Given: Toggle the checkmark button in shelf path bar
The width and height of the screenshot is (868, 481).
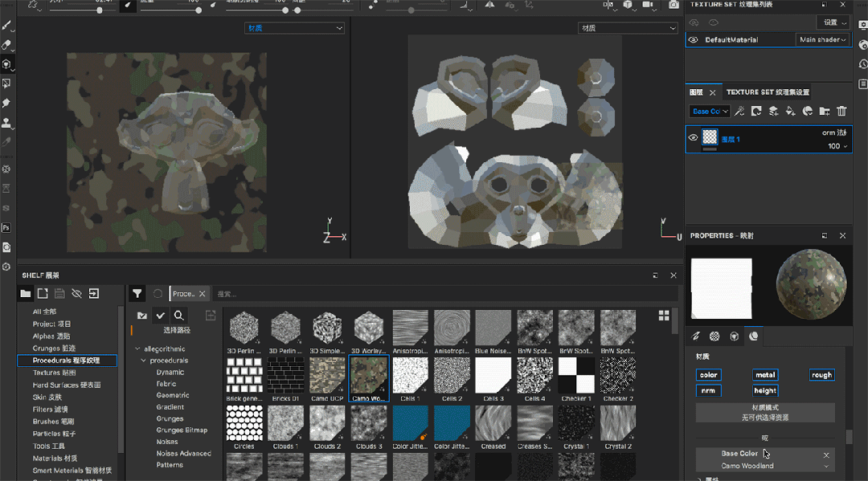Looking at the screenshot, I should [x=161, y=315].
